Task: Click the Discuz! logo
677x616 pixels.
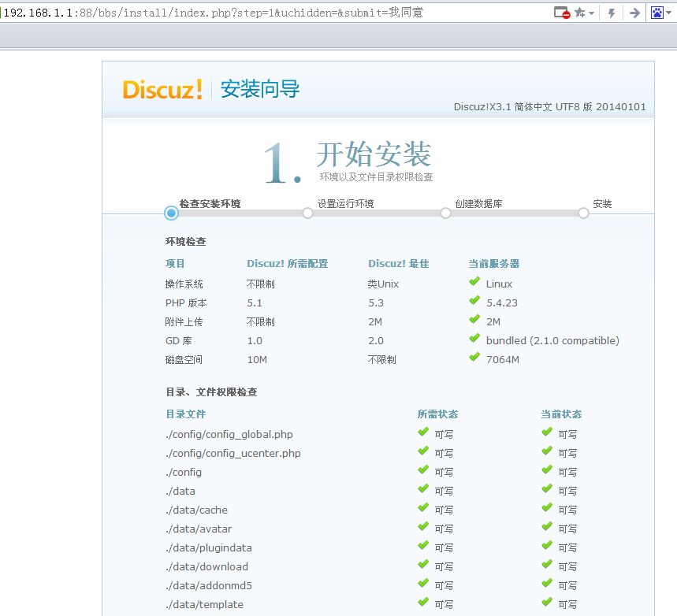Action: click(x=162, y=89)
